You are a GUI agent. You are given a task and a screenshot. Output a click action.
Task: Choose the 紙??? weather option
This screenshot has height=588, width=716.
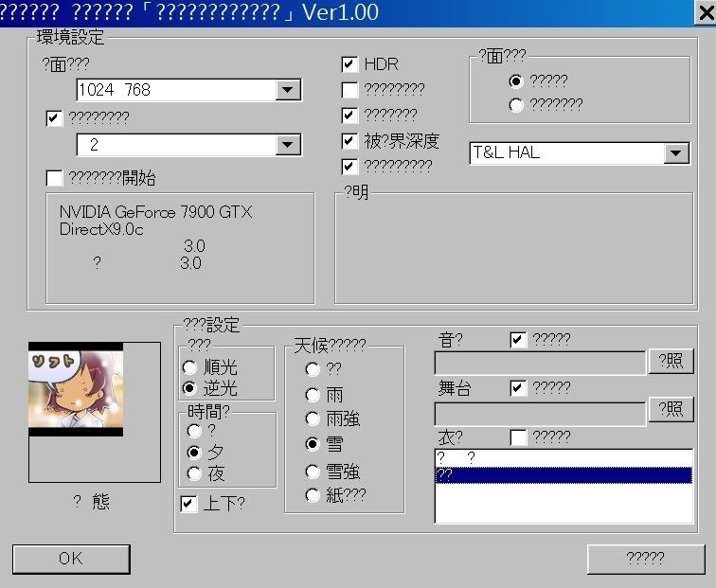tap(313, 495)
